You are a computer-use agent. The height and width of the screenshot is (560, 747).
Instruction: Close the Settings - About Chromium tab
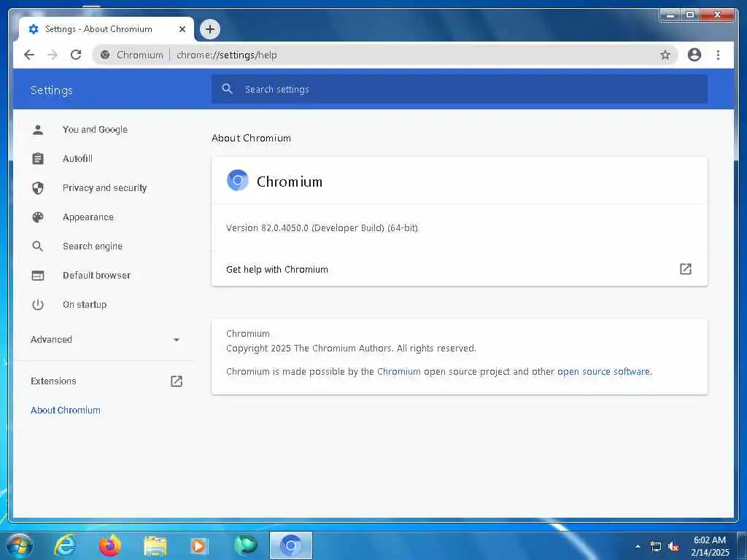click(x=182, y=29)
